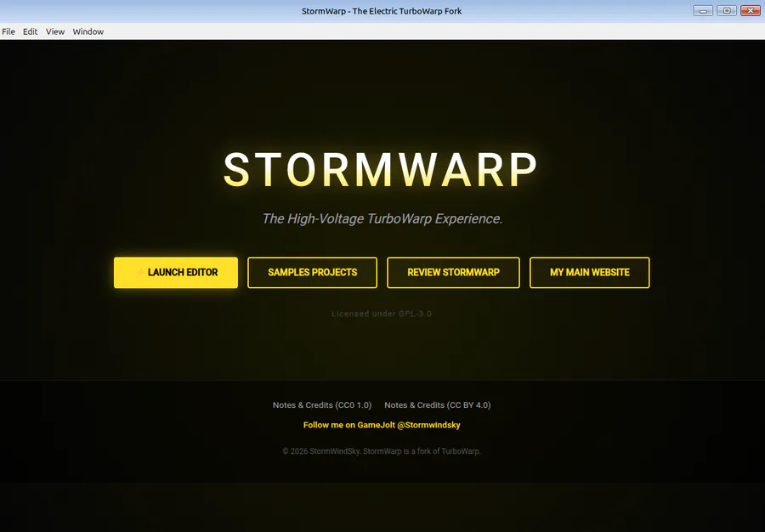The image size is (765, 532).
Task: Click 'Licensed under GPL-3.0' text
Action: (382, 314)
